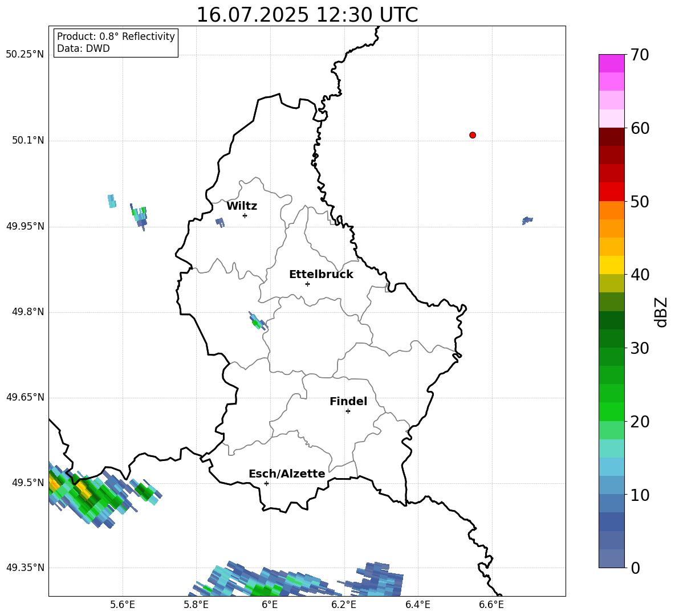Viewport: 675px width, 616px height.
Task: Click the Esch/Alzette cross marker
Action: [x=266, y=483]
